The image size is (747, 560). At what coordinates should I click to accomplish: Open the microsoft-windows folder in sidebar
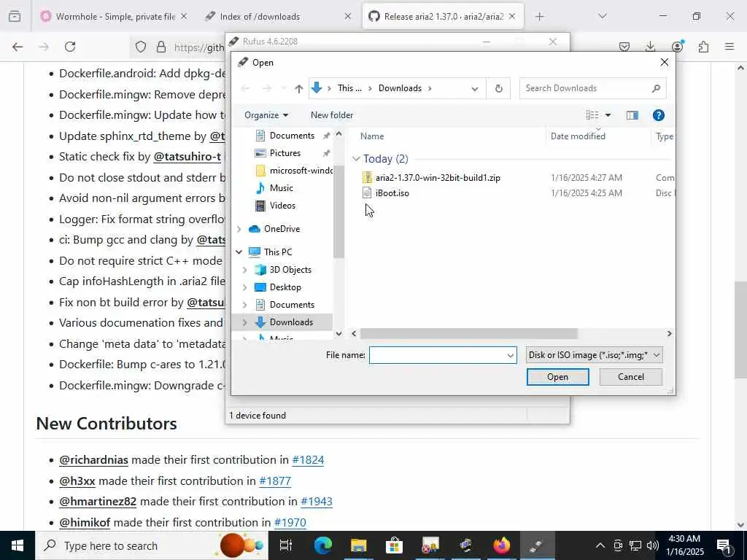pyautogui.click(x=293, y=171)
